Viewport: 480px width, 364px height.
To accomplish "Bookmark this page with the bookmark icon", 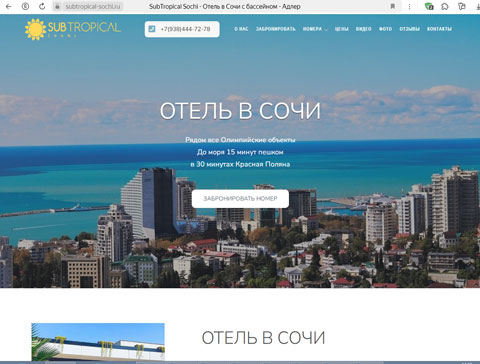I will click(x=393, y=6).
